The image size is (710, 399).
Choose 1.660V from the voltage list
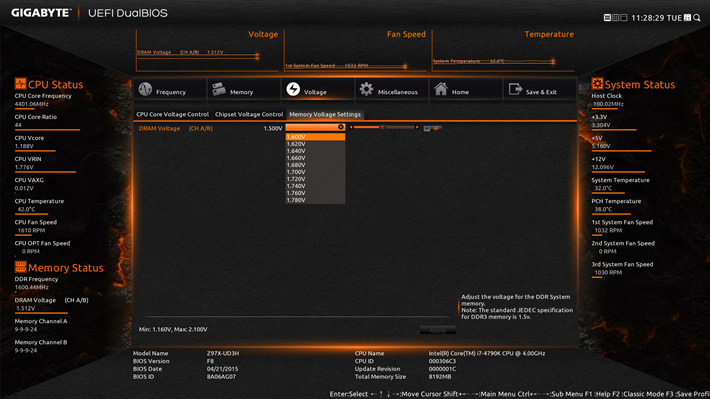pyautogui.click(x=315, y=158)
